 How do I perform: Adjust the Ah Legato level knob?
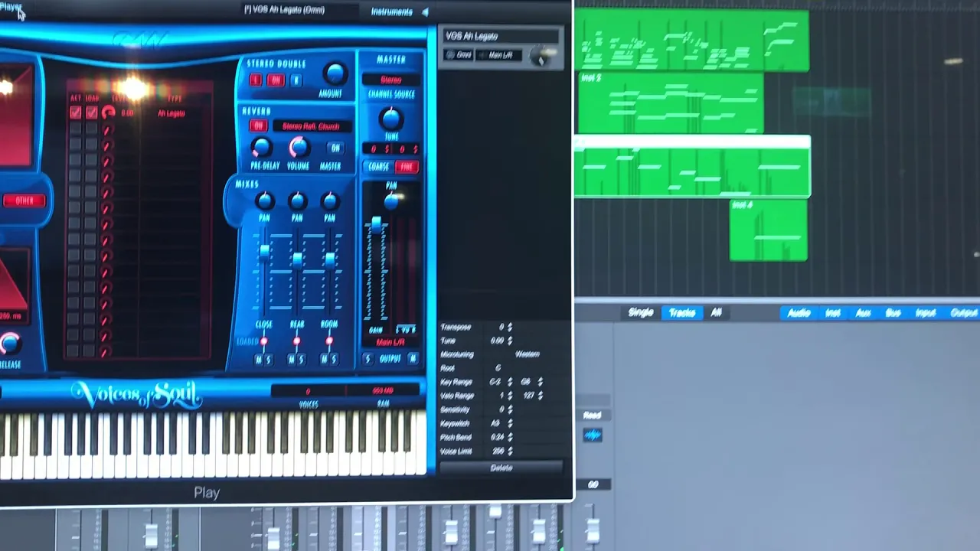(108, 112)
